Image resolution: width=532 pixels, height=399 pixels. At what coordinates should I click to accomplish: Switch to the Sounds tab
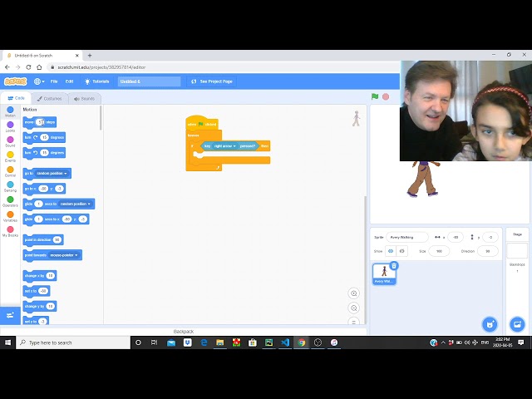tap(85, 99)
